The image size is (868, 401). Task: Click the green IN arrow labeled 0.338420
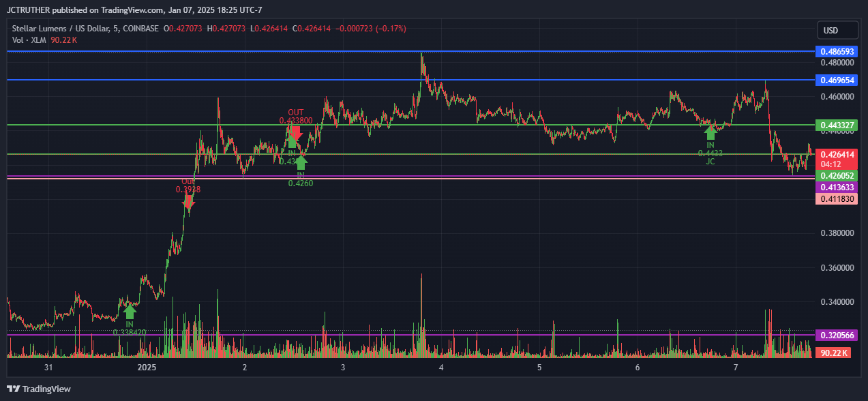click(x=130, y=311)
